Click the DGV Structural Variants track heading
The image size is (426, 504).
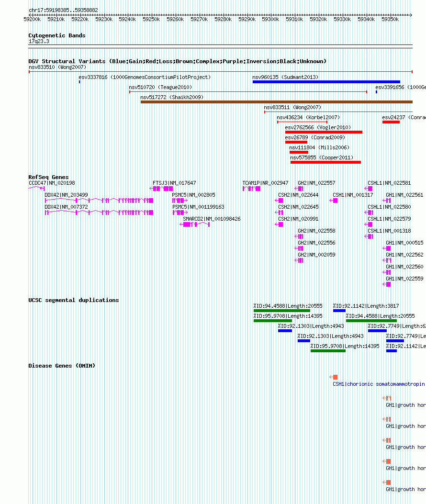[178, 61]
